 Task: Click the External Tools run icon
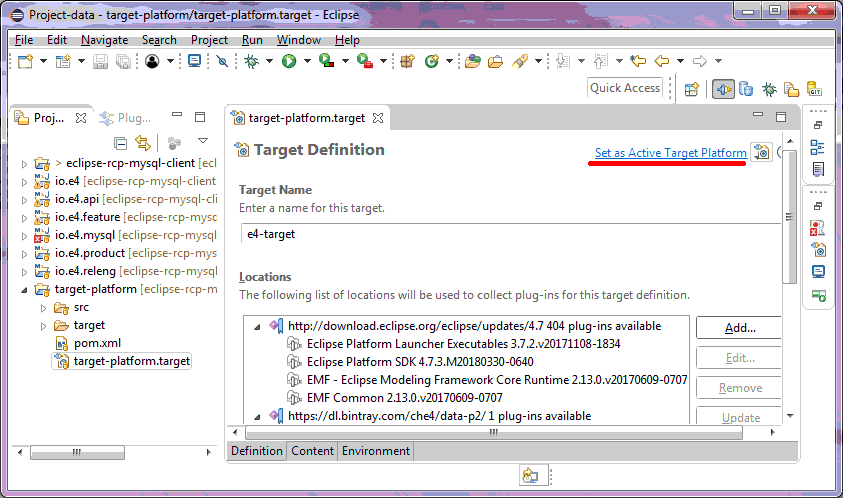click(365, 61)
